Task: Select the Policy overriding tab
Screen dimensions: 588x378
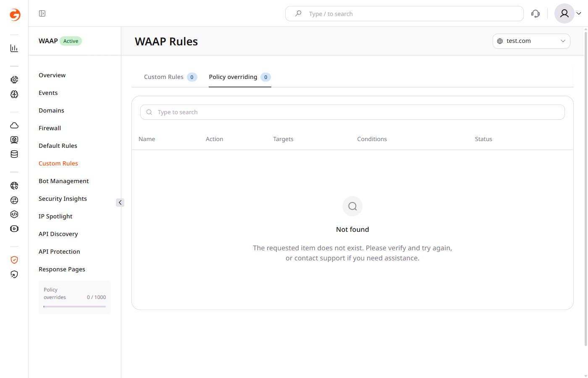Action: pyautogui.click(x=240, y=77)
